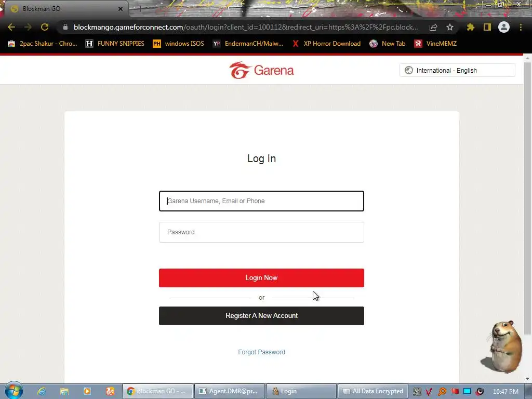Reload the page with refresh icon
Viewport: 532px width, 399px height.
45,27
